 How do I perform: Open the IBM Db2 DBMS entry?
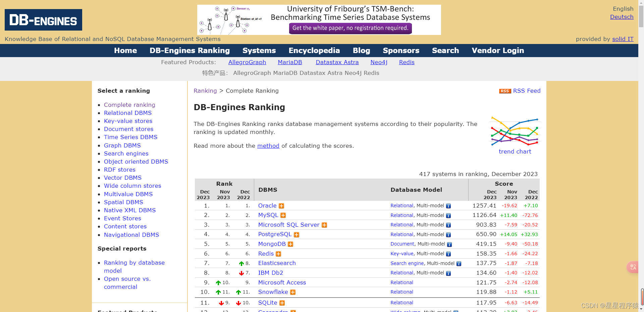pos(270,273)
